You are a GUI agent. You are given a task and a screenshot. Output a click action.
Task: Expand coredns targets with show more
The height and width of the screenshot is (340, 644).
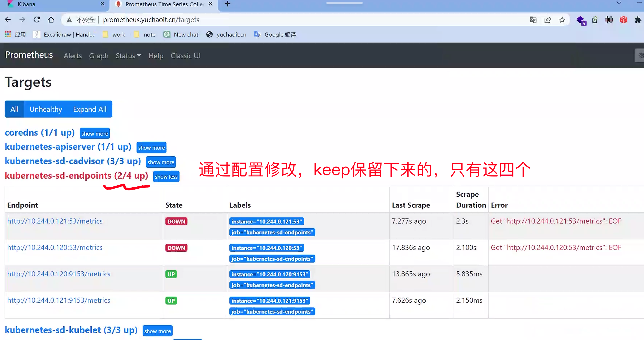[x=94, y=133]
